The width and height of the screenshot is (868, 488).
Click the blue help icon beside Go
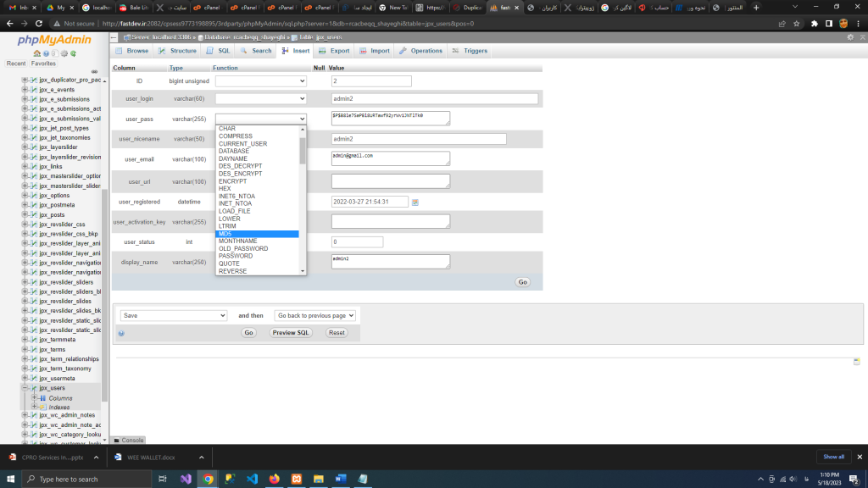[121, 334]
